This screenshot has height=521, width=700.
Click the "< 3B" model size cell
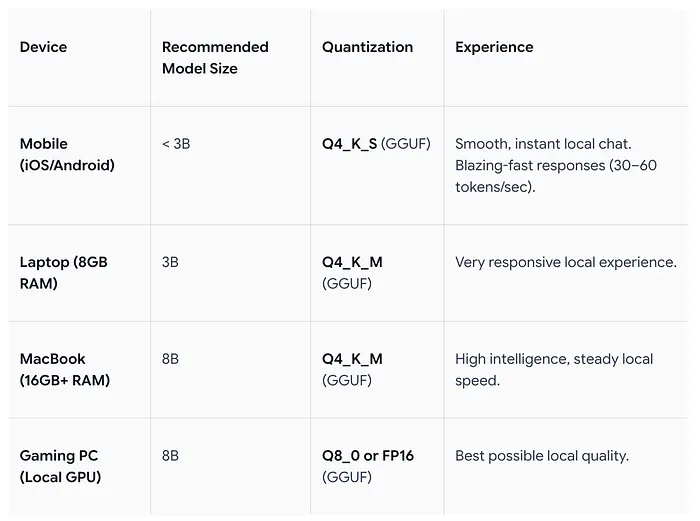pyautogui.click(x=176, y=144)
